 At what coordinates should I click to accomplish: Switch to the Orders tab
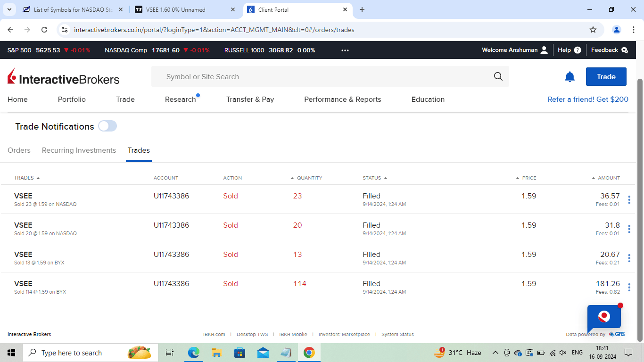19,150
